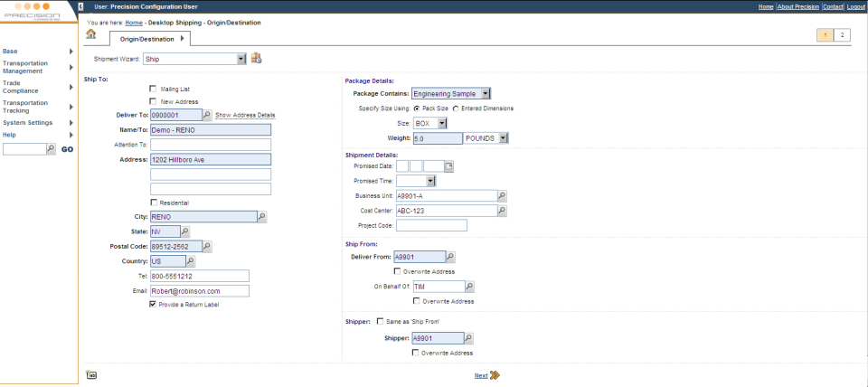868x387 pixels.
Task: Uncheck Provide a Return Label
Action: [153, 305]
